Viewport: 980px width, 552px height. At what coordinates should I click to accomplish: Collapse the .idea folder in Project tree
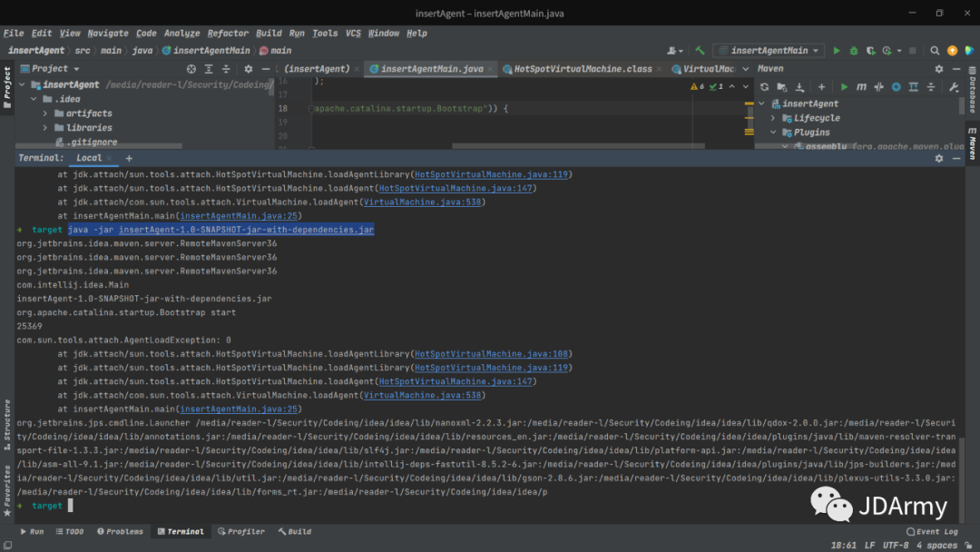coord(34,99)
